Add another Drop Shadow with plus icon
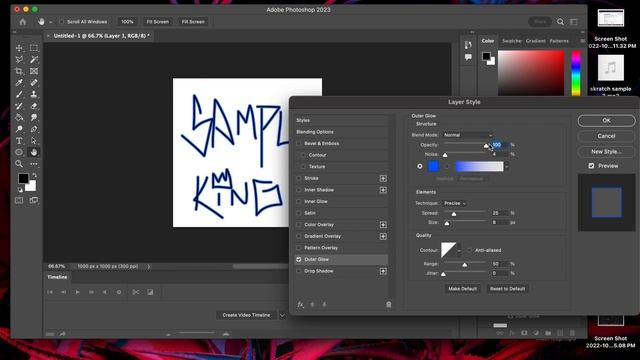This screenshot has height=360, width=640. pos(383,271)
